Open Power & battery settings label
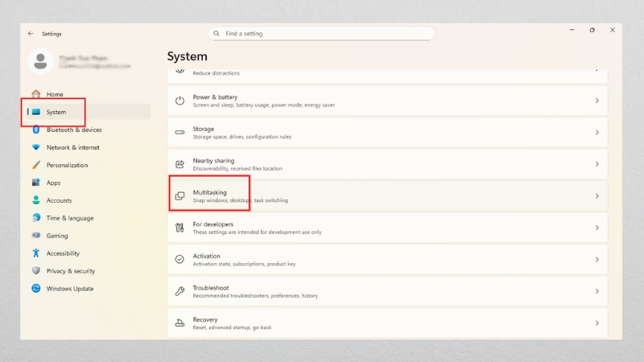This screenshot has height=362, width=644. pyautogui.click(x=215, y=97)
